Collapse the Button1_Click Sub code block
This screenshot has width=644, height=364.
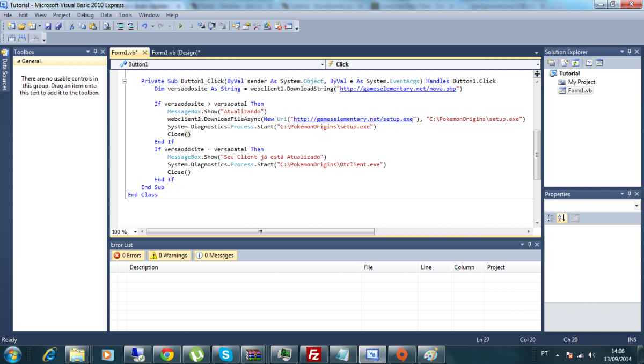(125, 81)
